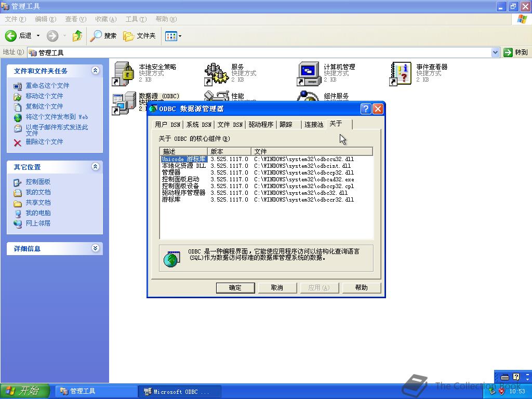This screenshot has height=399, width=532.
Task: Click the Microsoft ODBC taskbar button
Action: click(180, 392)
